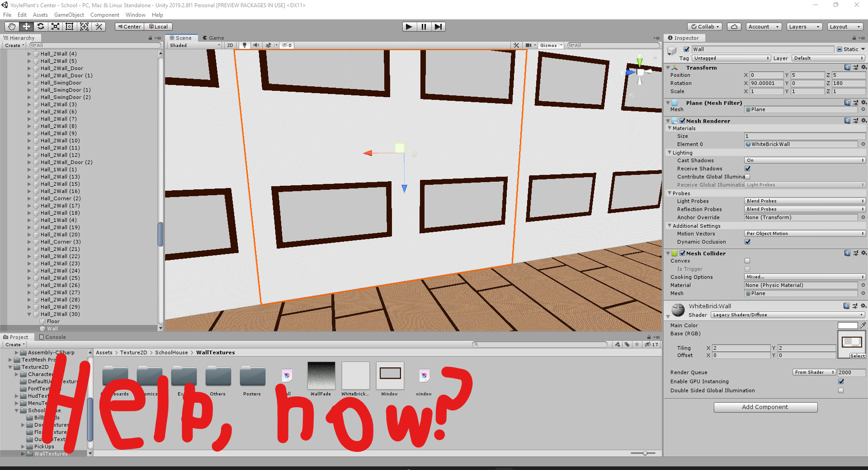Click the Collab button
Image resolution: width=868 pixels, height=470 pixels.
704,27
